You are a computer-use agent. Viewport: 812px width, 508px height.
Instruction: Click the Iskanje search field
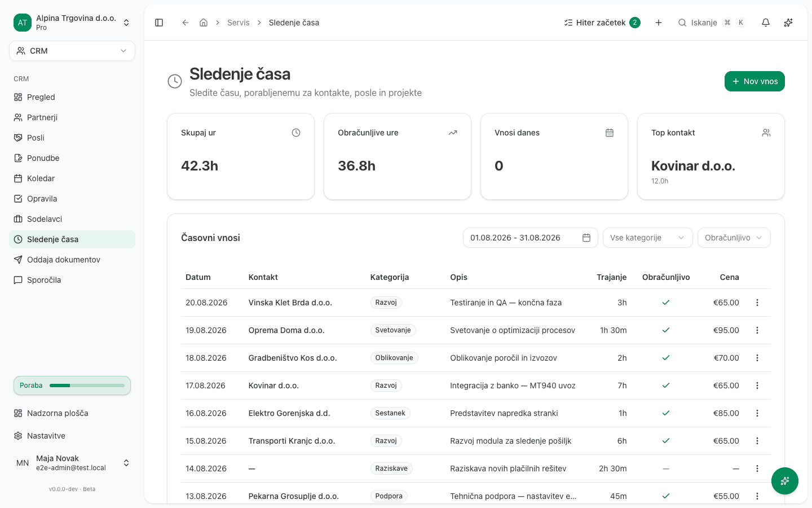(x=712, y=23)
